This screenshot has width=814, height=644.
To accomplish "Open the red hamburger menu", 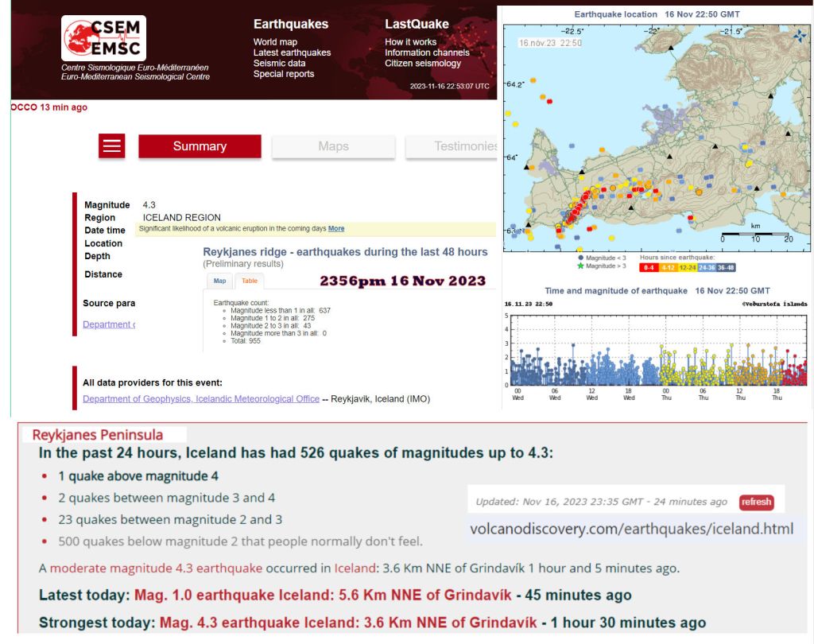I will (112, 146).
